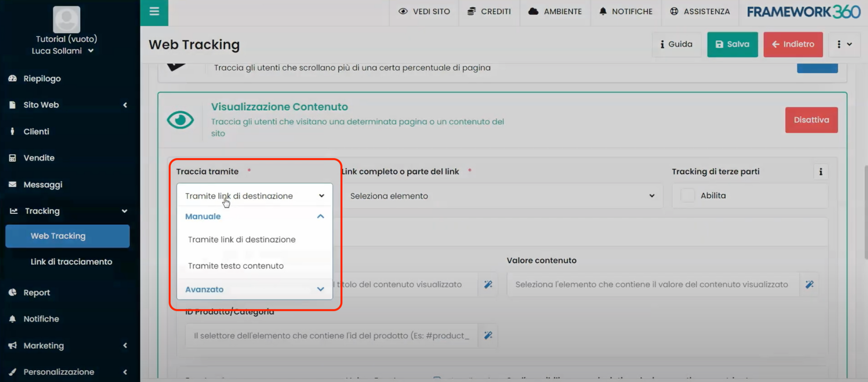Viewport: 868px width, 382px height.
Task: Click the magic wand beside Valore contenuto
Action: click(x=809, y=284)
